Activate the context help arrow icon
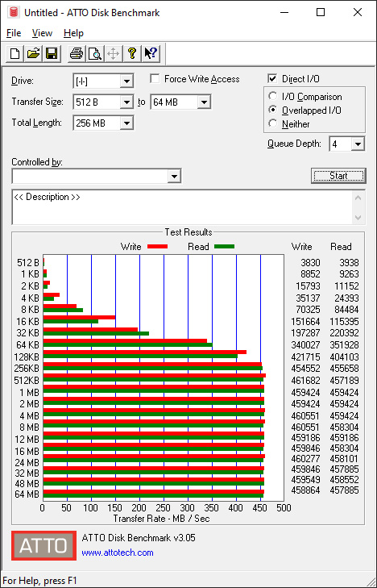The width and height of the screenshot is (377, 588). pyautogui.click(x=151, y=53)
